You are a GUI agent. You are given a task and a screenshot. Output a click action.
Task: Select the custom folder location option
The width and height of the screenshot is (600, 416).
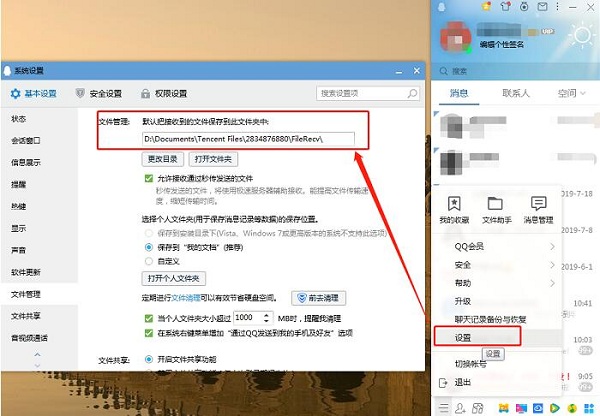click(x=148, y=261)
